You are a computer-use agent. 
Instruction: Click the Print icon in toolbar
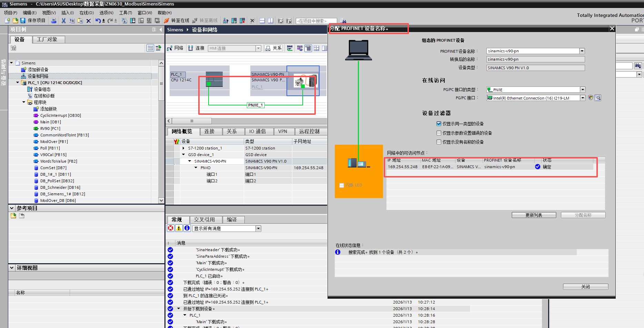click(54, 21)
